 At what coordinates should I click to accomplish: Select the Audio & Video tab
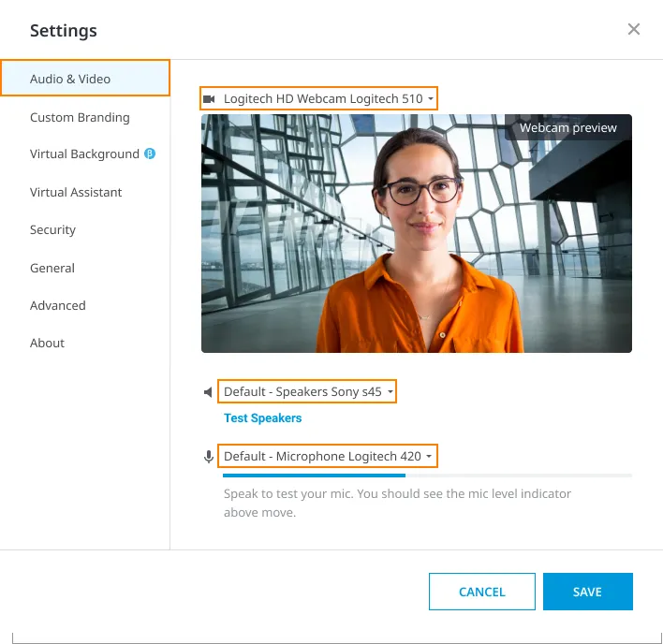85,79
